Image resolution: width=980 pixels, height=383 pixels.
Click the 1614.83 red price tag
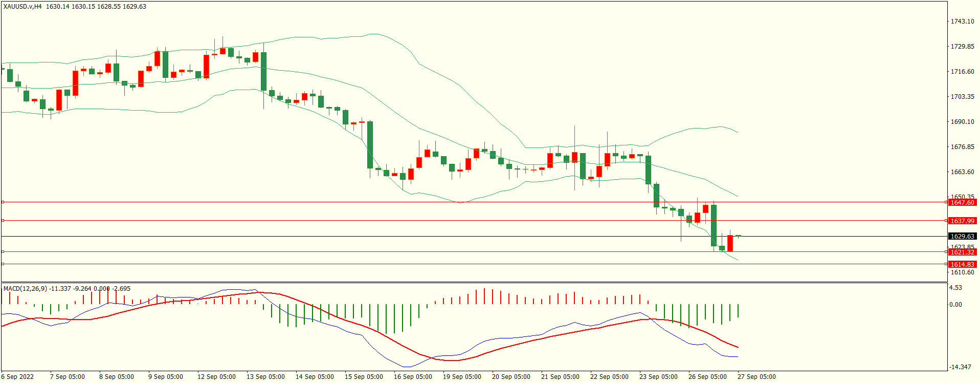pyautogui.click(x=962, y=265)
